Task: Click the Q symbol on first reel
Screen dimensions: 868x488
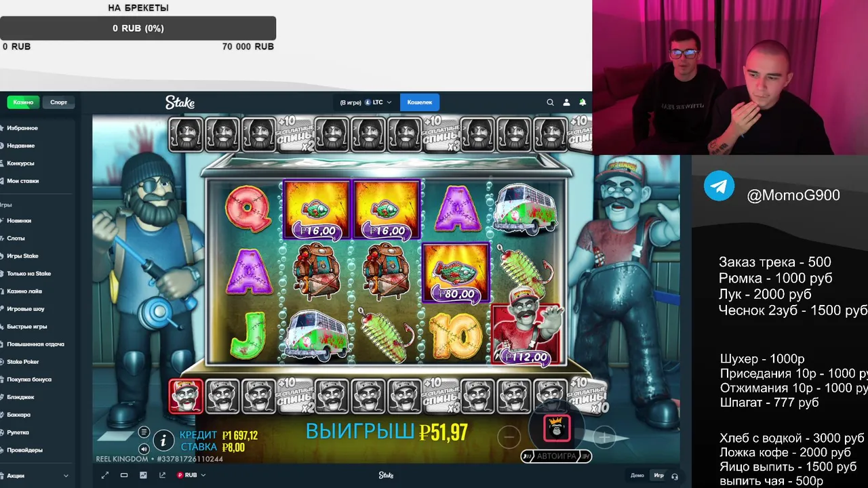Action: (247, 209)
